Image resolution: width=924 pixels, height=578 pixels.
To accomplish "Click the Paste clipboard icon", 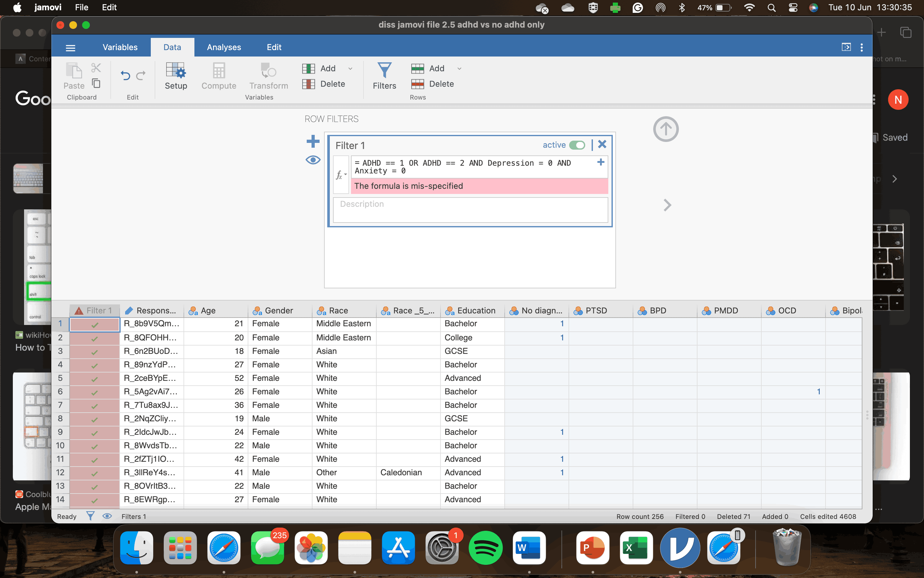I will point(74,76).
